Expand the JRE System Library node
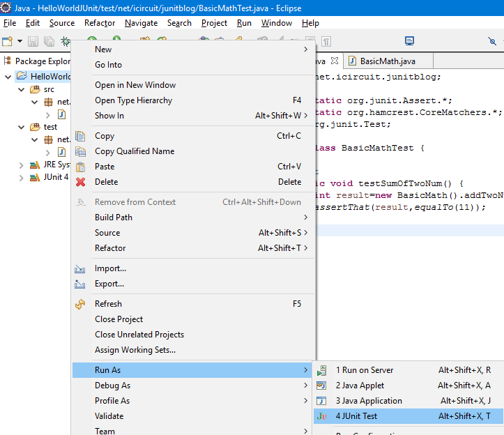Viewport: 504px width, 435px height. (x=21, y=165)
